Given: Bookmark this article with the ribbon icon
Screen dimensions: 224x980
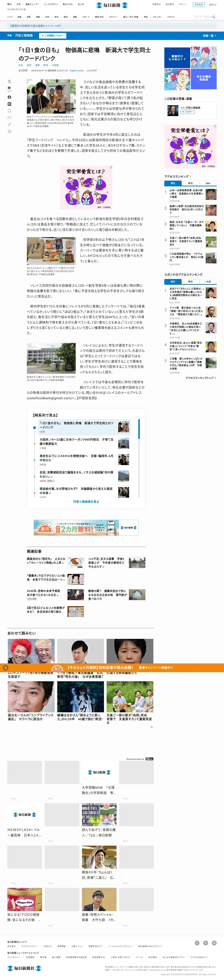Looking at the screenshot, I should [x=9, y=111].
